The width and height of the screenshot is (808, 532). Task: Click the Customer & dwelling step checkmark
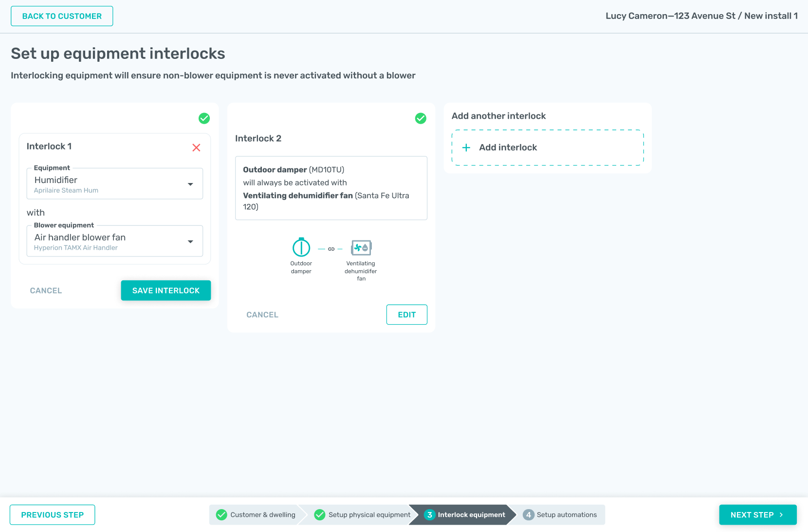(x=221, y=515)
